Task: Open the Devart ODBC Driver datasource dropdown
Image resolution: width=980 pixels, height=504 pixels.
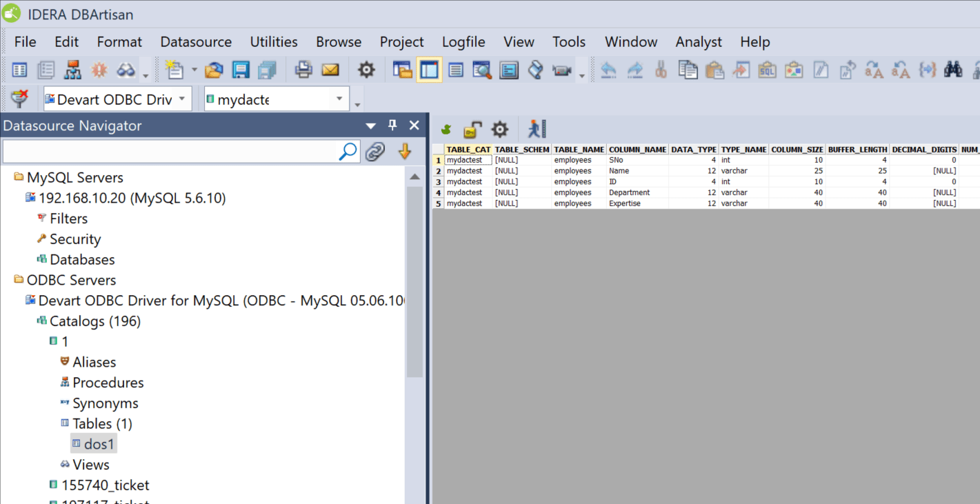Action: pyautogui.click(x=183, y=99)
